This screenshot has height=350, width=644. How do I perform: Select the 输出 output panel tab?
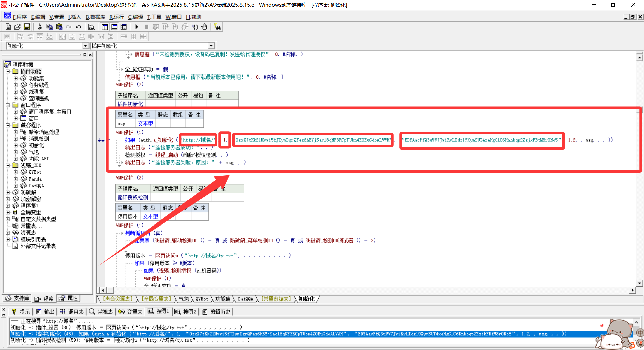[x=45, y=312]
